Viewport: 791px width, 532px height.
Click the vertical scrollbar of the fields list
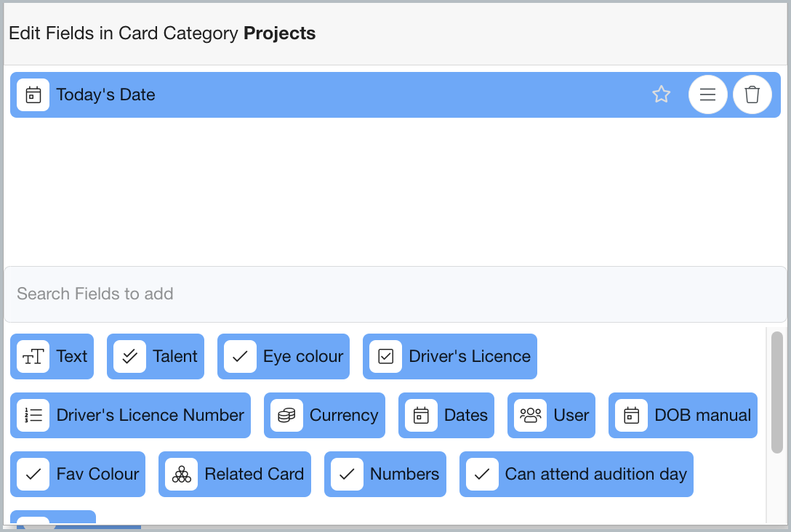[777, 392]
